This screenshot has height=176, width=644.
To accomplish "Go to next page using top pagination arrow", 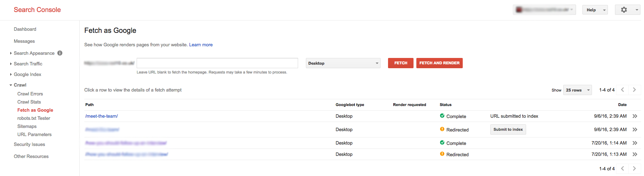I will pos(634,90).
